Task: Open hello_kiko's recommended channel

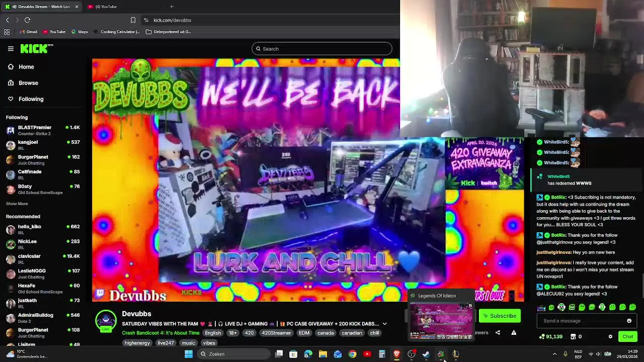Action: pos(43,229)
